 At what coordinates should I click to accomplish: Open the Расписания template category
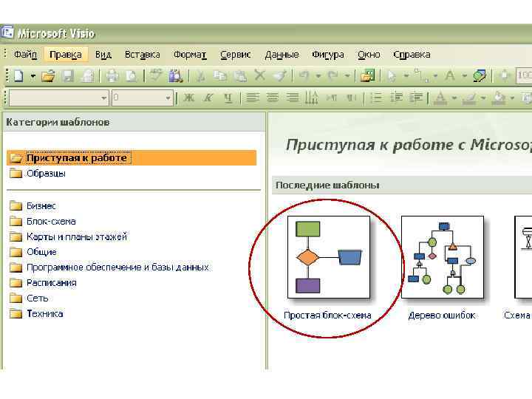[x=43, y=282]
